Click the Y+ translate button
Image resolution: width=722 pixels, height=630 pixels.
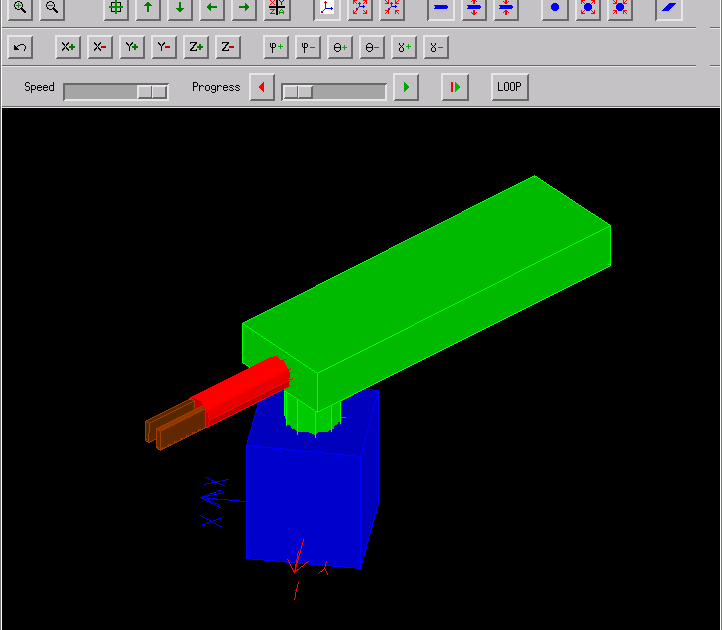pyautogui.click(x=132, y=47)
